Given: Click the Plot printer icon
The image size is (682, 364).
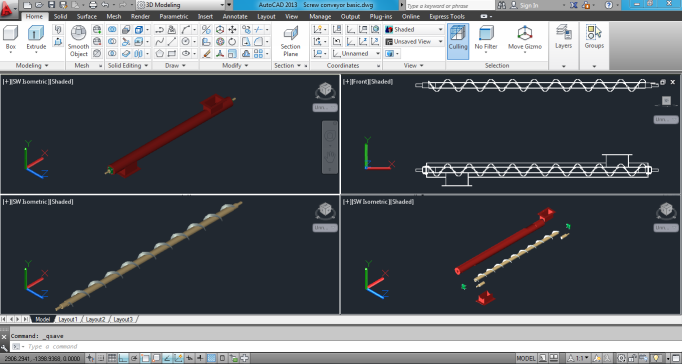Looking at the screenshot, I should [93, 5].
